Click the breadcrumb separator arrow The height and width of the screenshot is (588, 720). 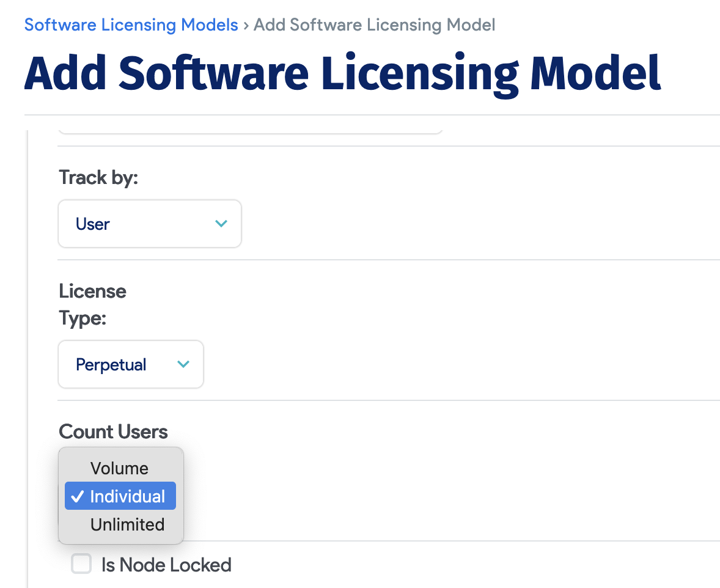[x=246, y=25]
